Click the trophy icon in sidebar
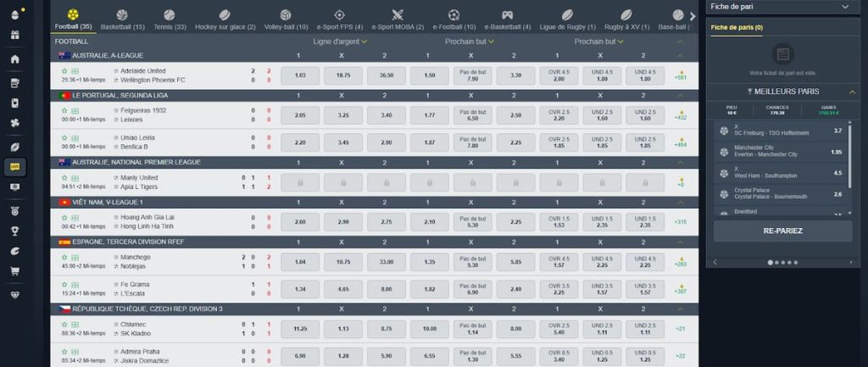The image size is (868, 367). 14,230
